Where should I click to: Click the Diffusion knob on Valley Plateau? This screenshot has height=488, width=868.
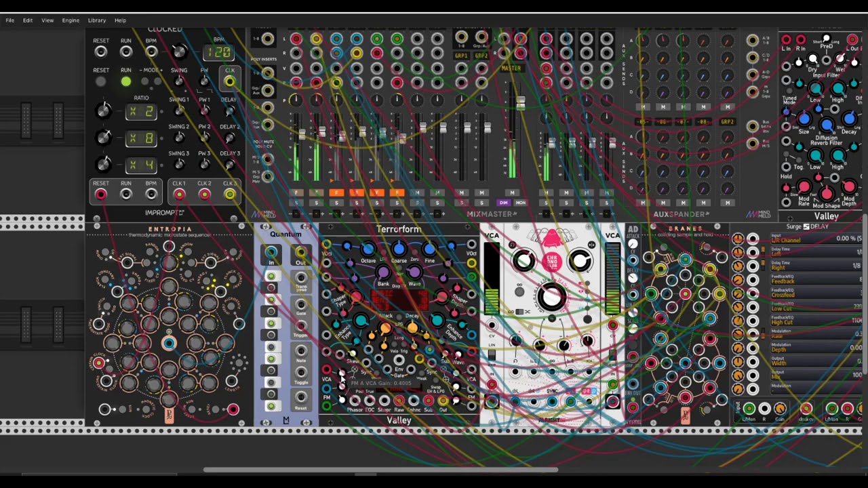click(827, 126)
